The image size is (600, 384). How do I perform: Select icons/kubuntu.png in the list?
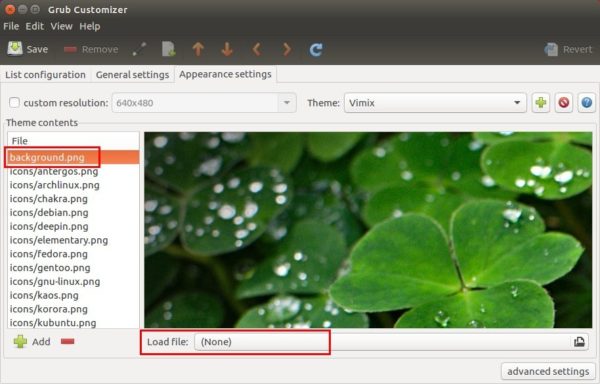(x=73, y=322)
